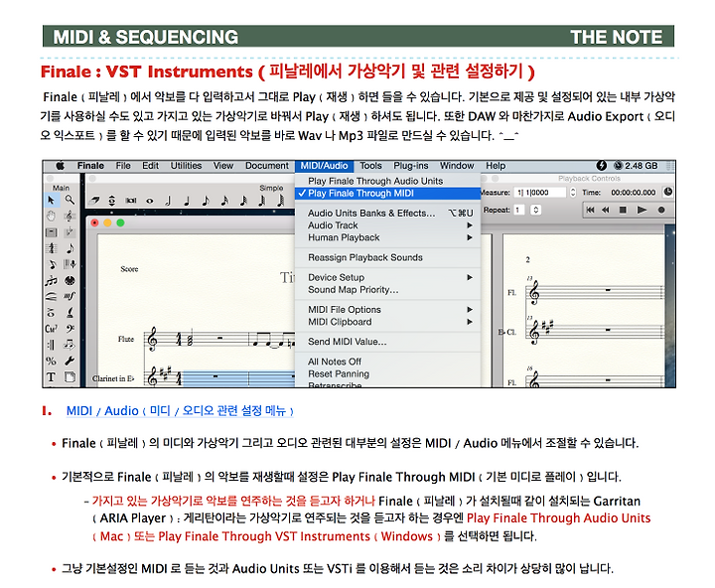The width and height of the screenshot is (715, 588).
Task: Toggle Play Finale Through MIDI item
Action: (x=388, y=194)
